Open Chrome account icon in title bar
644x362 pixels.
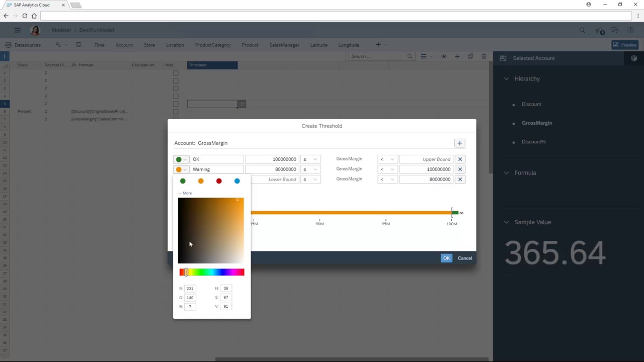(x=589, y=5)
